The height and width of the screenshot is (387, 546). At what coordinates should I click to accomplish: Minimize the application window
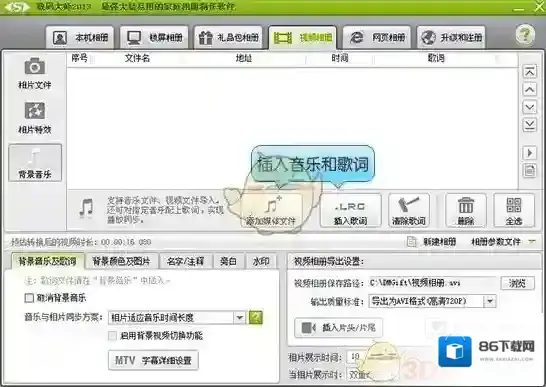click(x=519, y=8)
